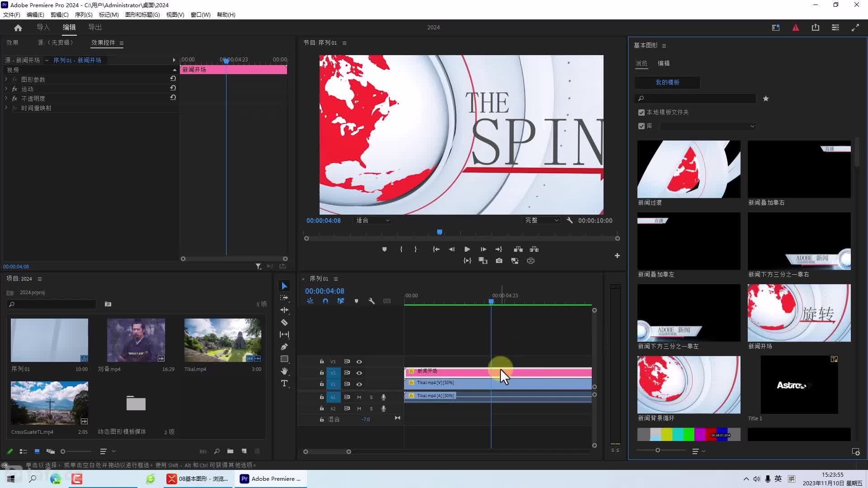Select the Razor tool
868x488 pixels.
point(284,323)
